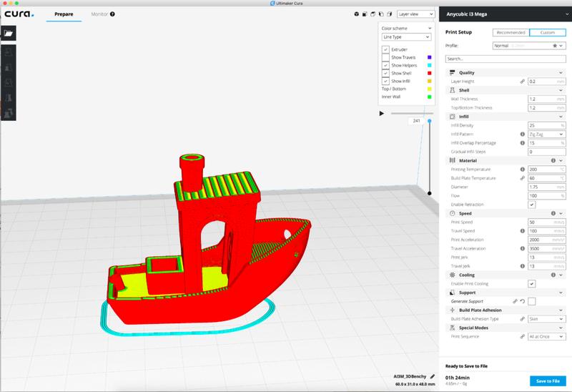
Task: Toggle the Enable Retraction checkbox
Action: (531, 204)
